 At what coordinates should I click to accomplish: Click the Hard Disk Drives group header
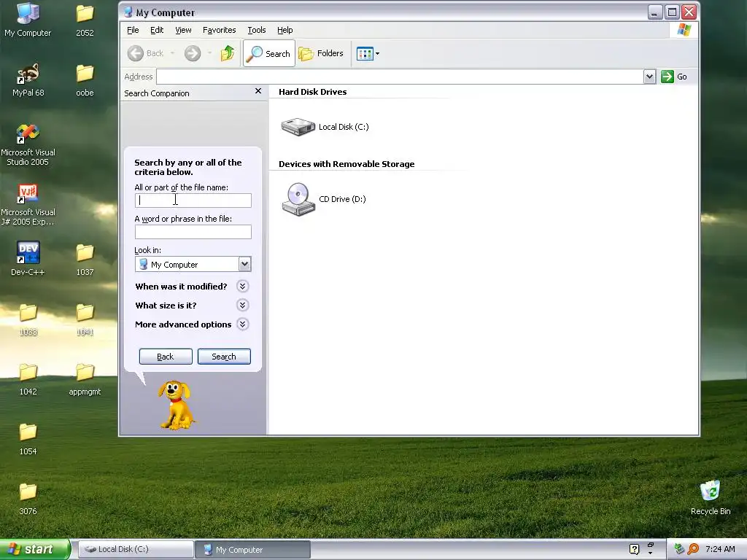[312, 92]
